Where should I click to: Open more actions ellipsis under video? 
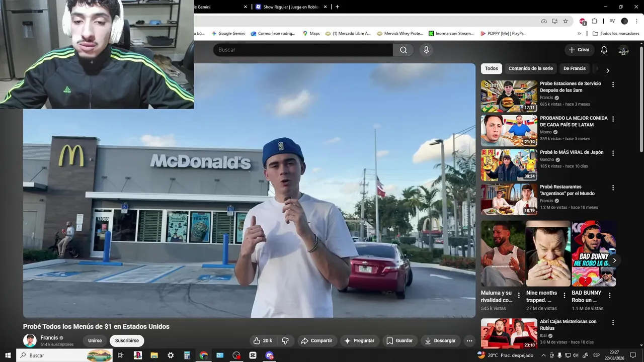[469, 340]
